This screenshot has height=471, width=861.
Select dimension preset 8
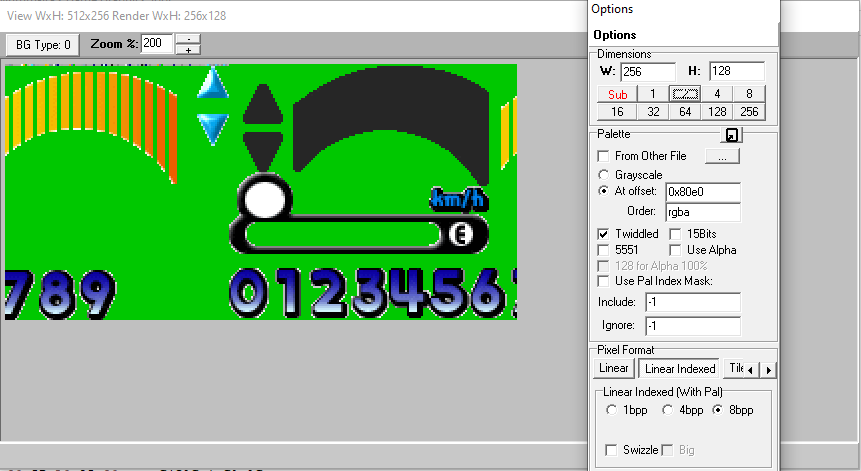[x=749, y=94]
